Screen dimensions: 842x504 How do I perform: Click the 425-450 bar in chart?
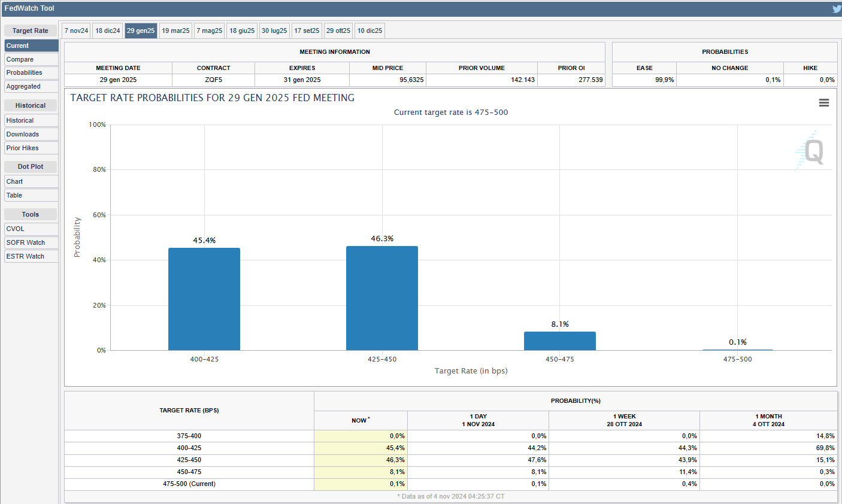click(x=382, y=298)
